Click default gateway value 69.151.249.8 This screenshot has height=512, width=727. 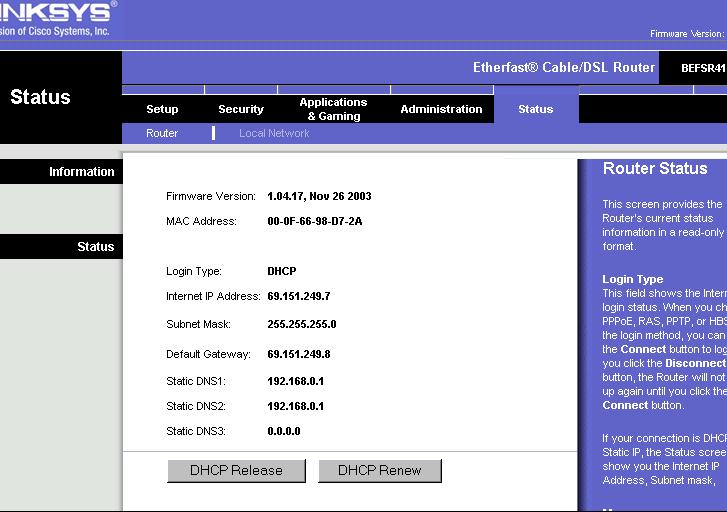[x=299, y=354]
